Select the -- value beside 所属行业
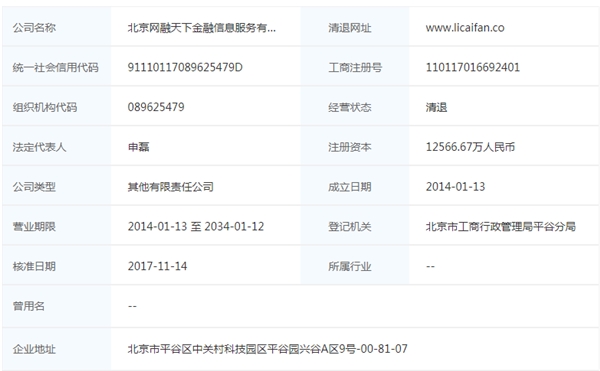Screen dimensions: 600x371 coord(430,267)
